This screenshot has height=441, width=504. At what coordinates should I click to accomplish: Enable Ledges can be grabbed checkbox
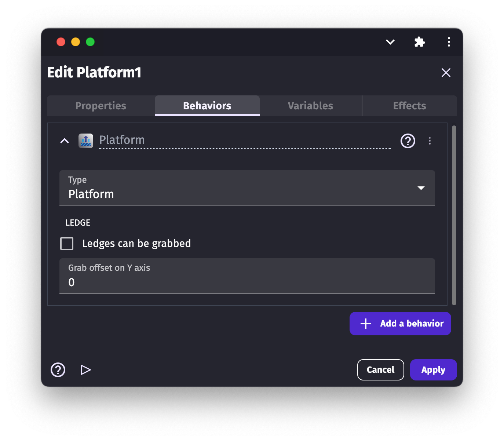(x=67, y=244)
